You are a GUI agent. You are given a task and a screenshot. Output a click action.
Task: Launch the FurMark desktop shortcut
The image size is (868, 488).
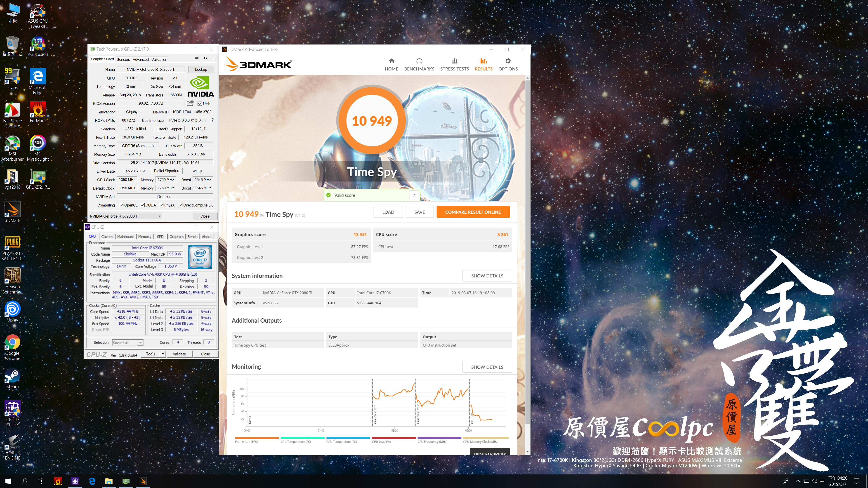coord(37,112)
